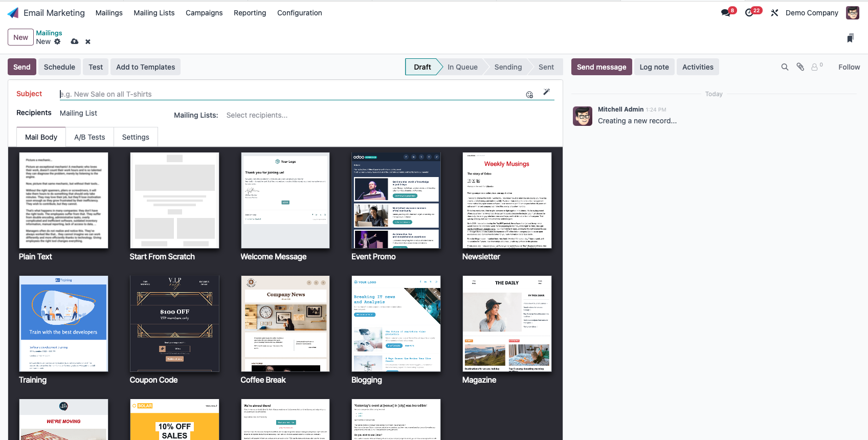Click the gear icon next to New
This screenshot has width=868, height=440.
point(57,41)
